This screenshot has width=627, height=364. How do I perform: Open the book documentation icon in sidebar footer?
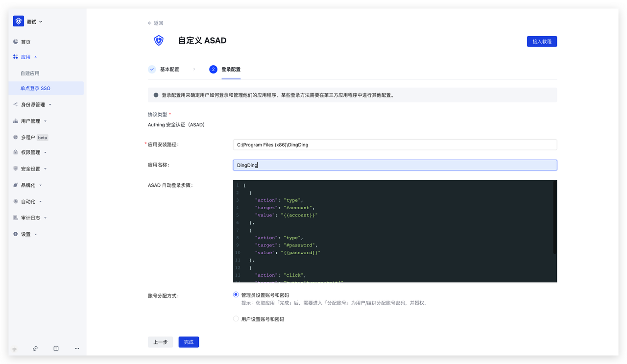pyautogui.click(x=56, y=349)
